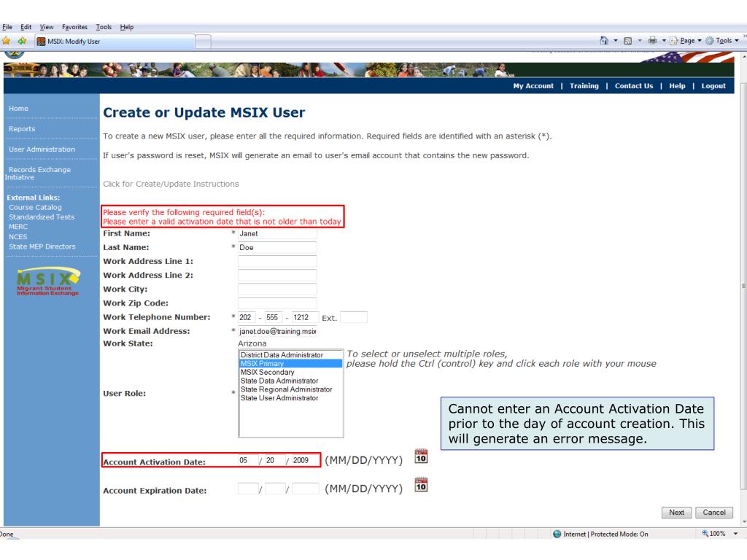Image resolution: width=747 pixels, height=560 pixels.
Task: Open State MEP Directors link
Action: click(42, 246)
